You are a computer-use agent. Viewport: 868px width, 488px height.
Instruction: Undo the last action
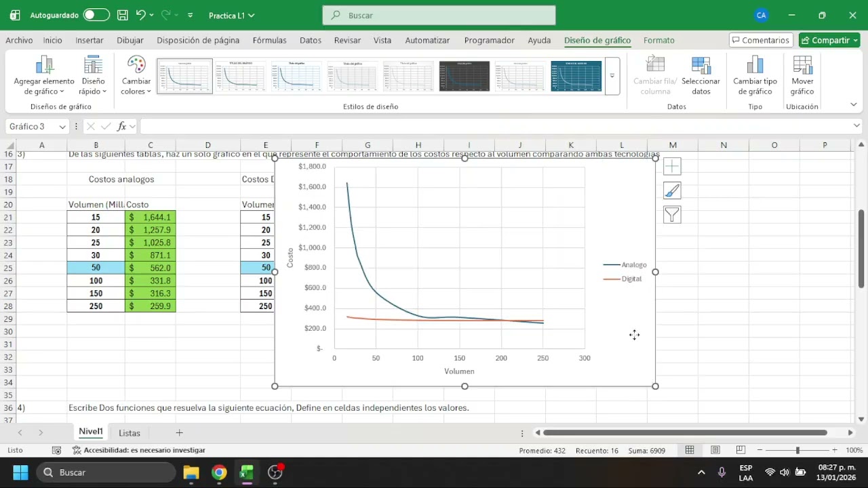(140, 15)
